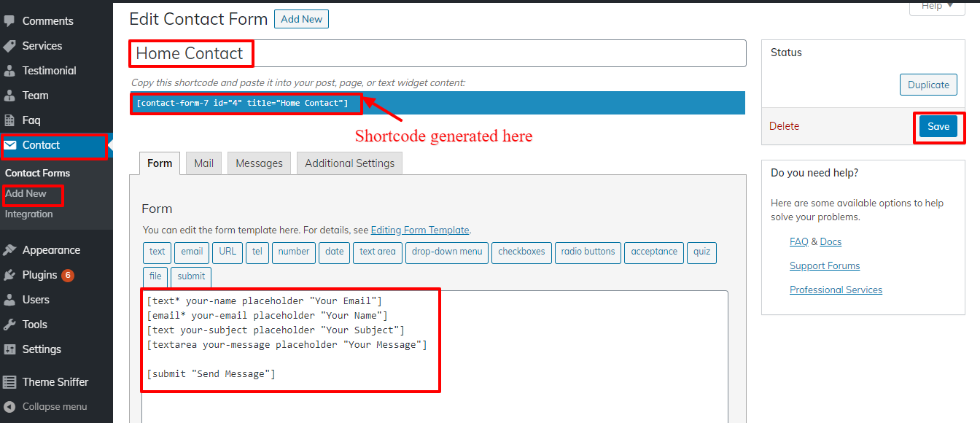
Task: Select Testimonial in the sidebar
Action: click(50, 70)
